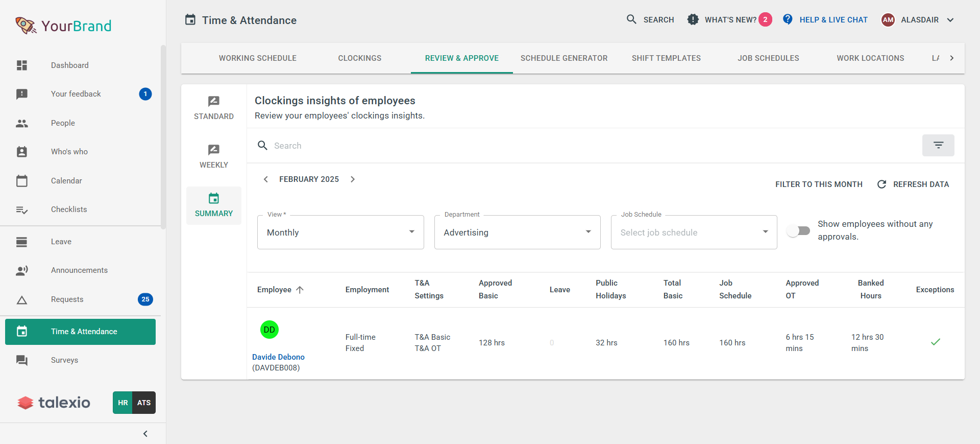Click Filter to This Month
Viewport: 980px width, 444px height.
point(819,184)
